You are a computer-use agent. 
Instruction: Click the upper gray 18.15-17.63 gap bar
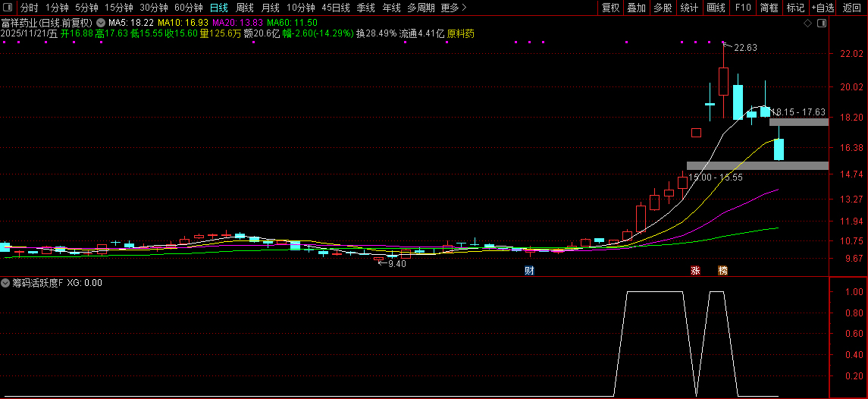[799, 122]
